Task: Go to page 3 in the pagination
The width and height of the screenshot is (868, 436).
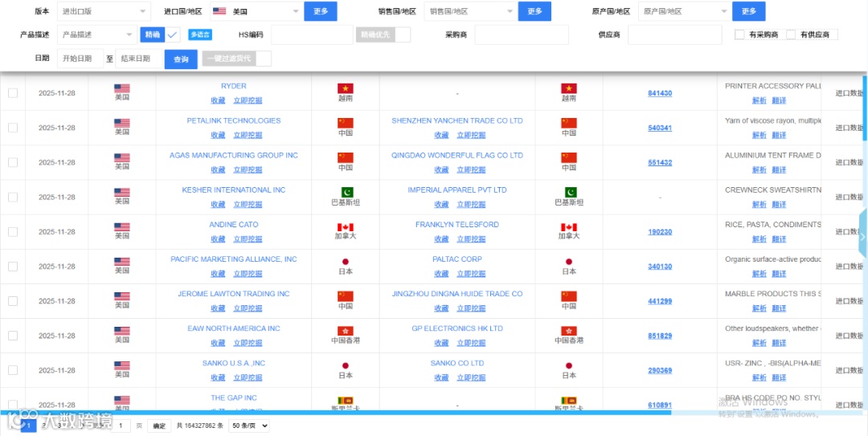Action: pyautogui.click(x=59, y=426)
